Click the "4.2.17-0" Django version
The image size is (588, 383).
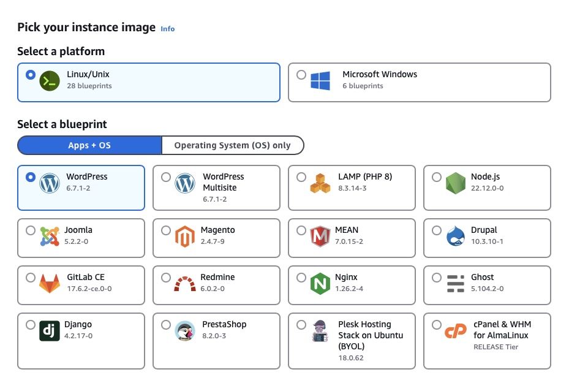pyautogui.click(x=78, y=336)
